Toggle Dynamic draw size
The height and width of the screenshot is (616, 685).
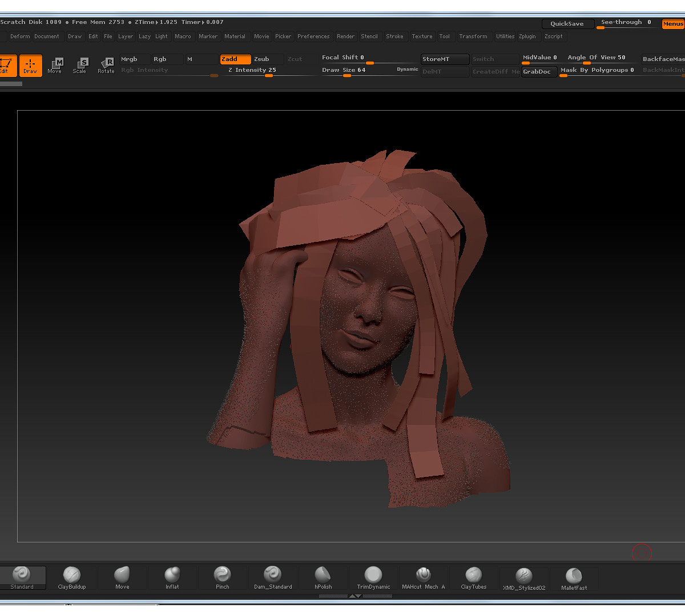(x=408, y=70)
